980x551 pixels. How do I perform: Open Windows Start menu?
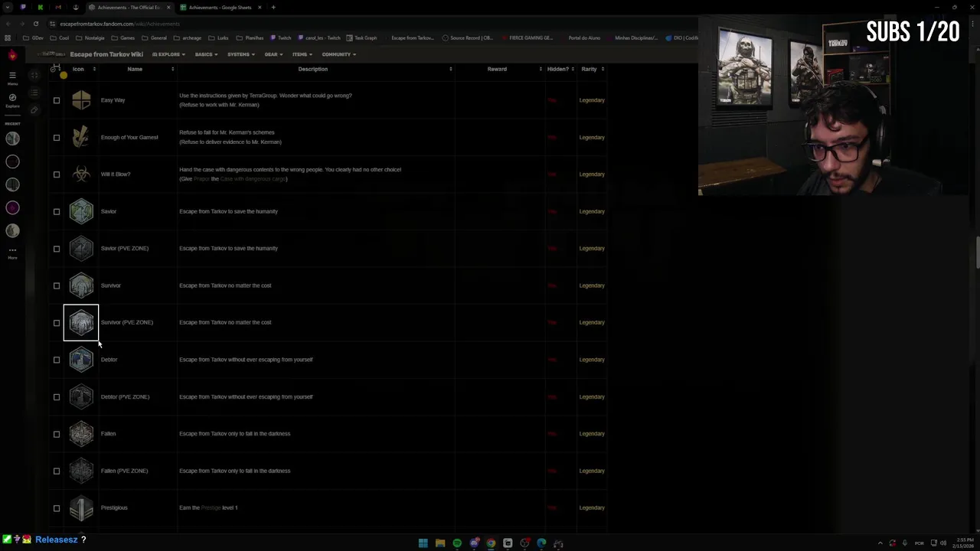point(423,543)
